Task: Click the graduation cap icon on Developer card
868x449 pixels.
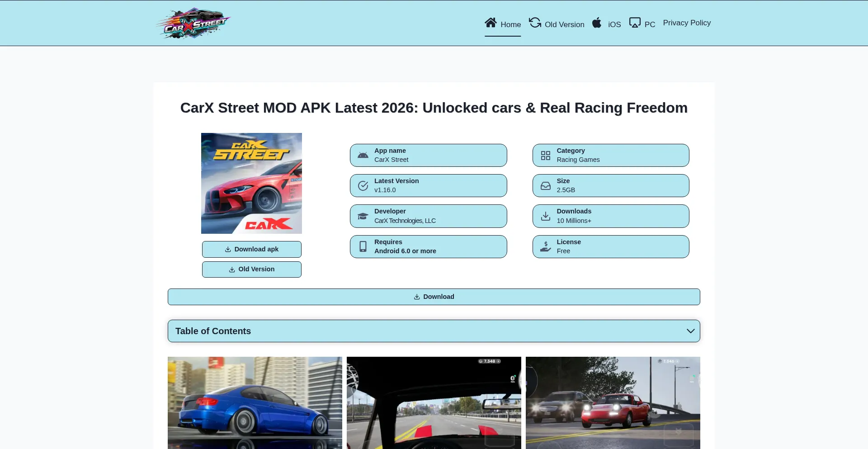Action: [363, 216]
